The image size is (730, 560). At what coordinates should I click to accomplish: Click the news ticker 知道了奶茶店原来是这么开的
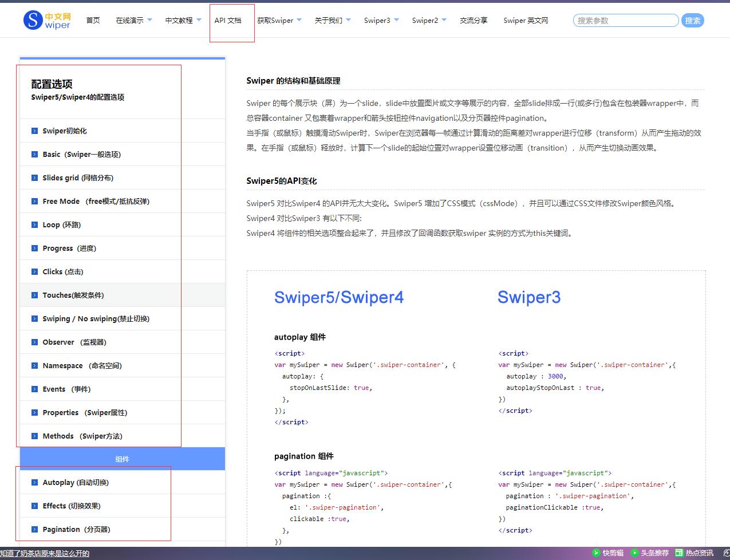(45, 554)
